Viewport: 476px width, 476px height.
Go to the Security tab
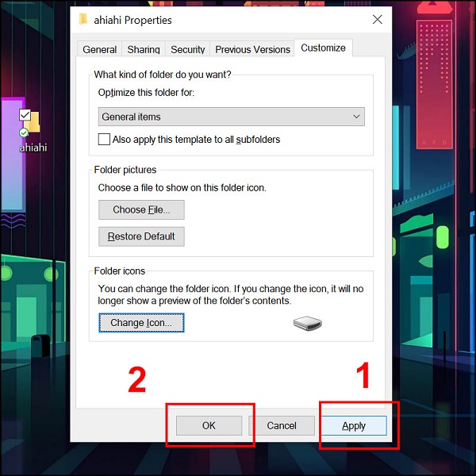[x=187, y=49]
